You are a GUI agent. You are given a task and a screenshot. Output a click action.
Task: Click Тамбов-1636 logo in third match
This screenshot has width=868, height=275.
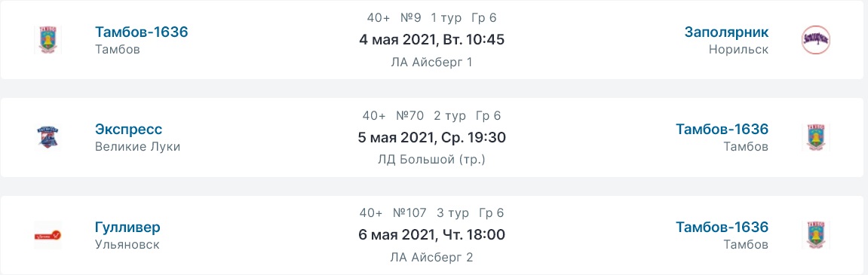coord(815,235)
